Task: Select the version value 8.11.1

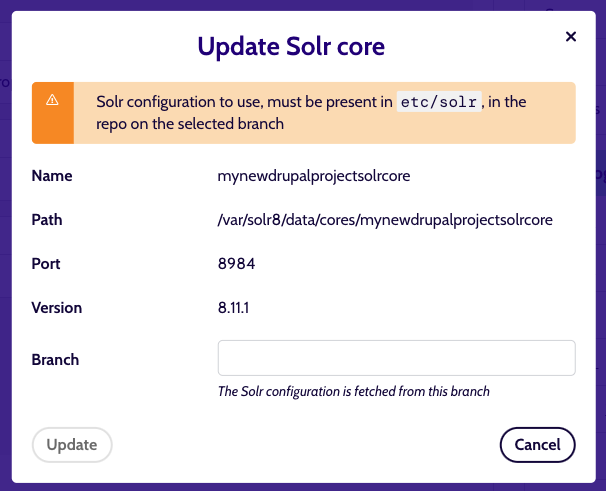Action: pos(233,308)
